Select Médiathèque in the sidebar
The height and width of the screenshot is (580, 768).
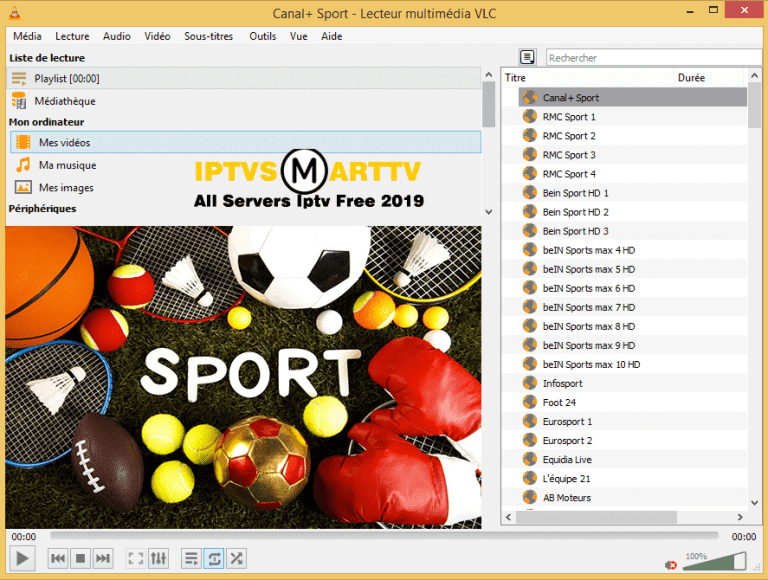(x=243, y=101)
